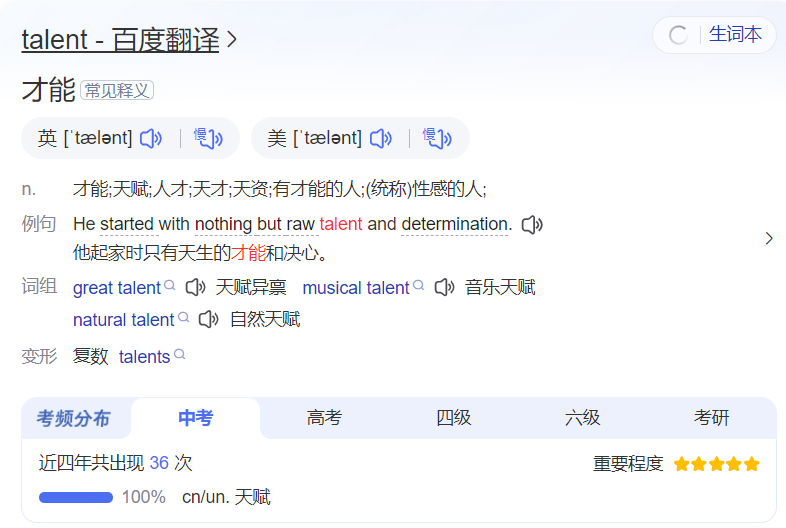Switch to the 四级 tab
Screen dimensions: 786x528
[x=454, y=418]
